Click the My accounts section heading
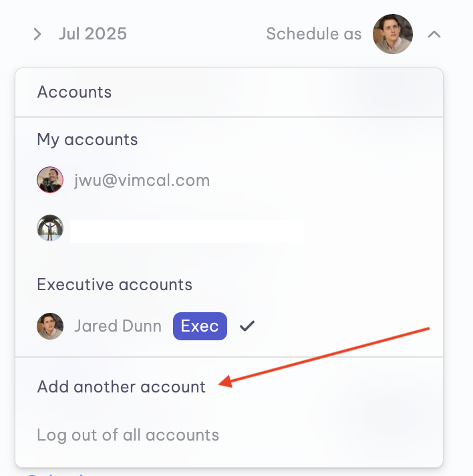The width and height of the screenshot is (473, 476). click(88, 140)
